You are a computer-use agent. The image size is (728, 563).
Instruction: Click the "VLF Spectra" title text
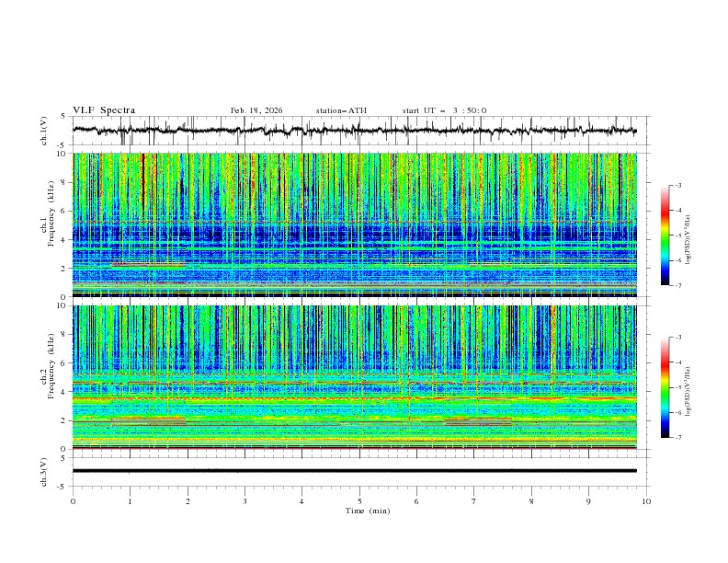tap(104, 110)
